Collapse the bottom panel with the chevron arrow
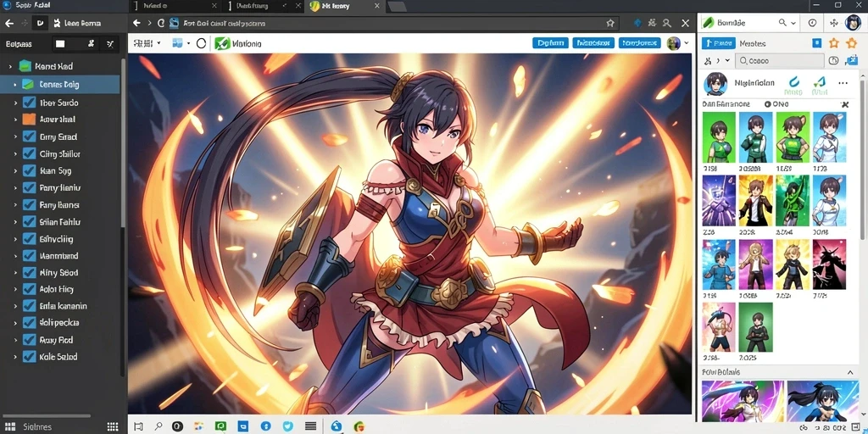868x434 pixels. pos(850,373)
